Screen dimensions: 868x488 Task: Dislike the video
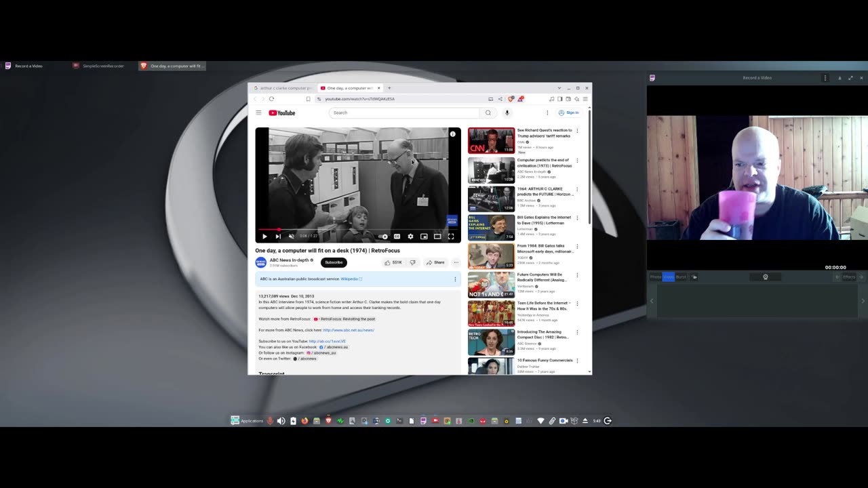coord(412,262)
